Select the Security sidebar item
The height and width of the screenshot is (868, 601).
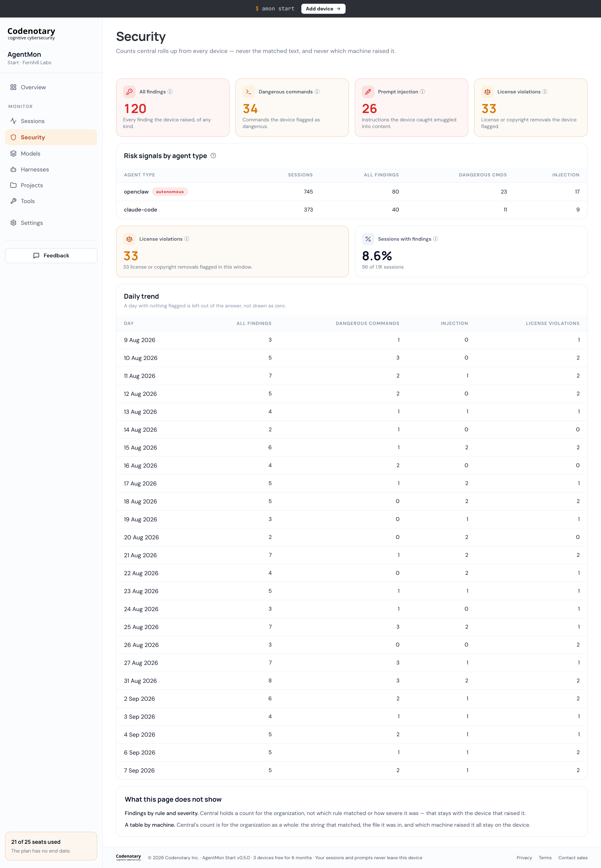coord(51,137)
